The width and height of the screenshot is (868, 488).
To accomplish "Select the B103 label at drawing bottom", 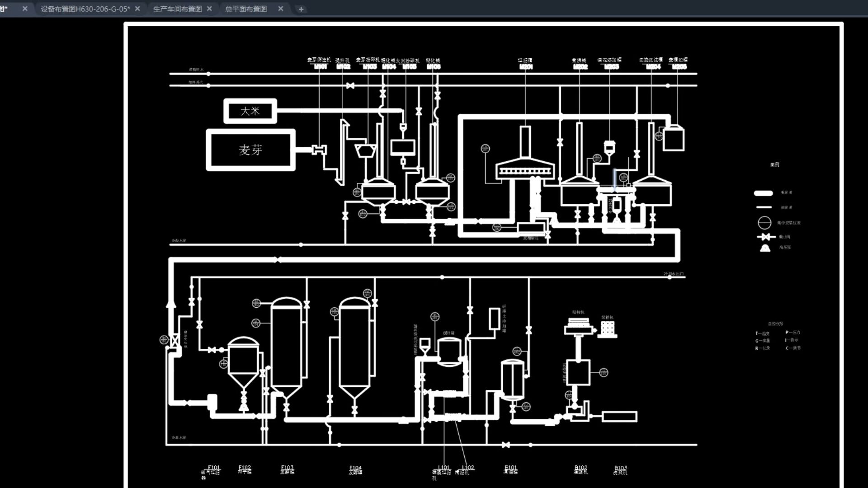I will click(621, 468).
